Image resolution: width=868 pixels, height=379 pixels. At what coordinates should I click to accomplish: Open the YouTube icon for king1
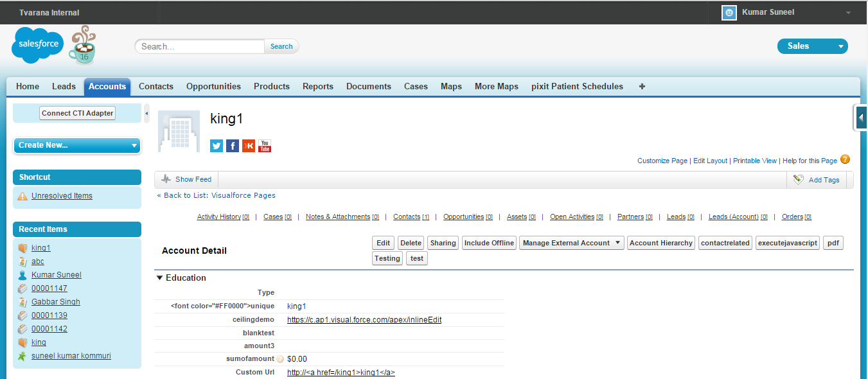click(x=264, y=146)
